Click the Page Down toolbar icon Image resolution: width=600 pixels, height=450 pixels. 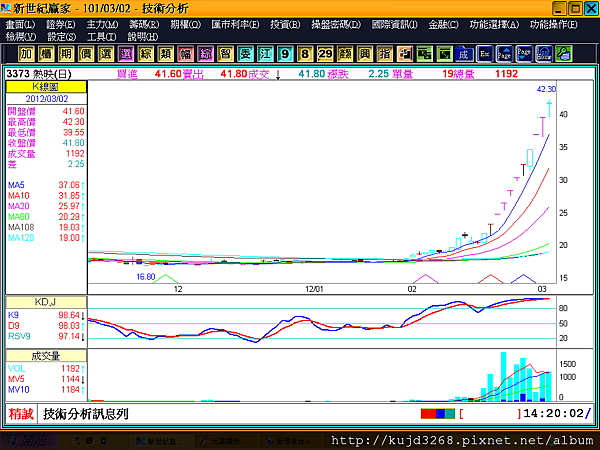pyautogui.click(x=524, y=54)
